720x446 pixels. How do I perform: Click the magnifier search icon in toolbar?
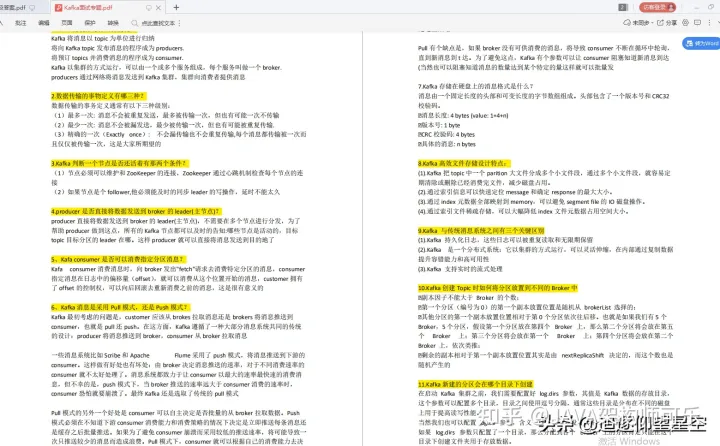pyautogui.click(x=135, y=23)
